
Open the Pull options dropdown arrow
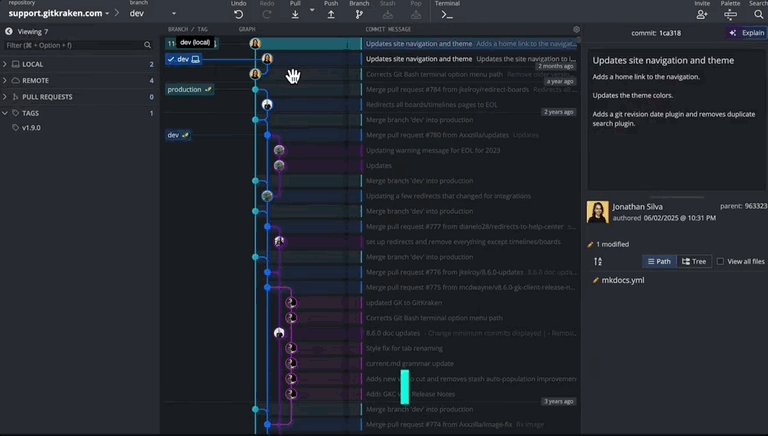(312, 11)
